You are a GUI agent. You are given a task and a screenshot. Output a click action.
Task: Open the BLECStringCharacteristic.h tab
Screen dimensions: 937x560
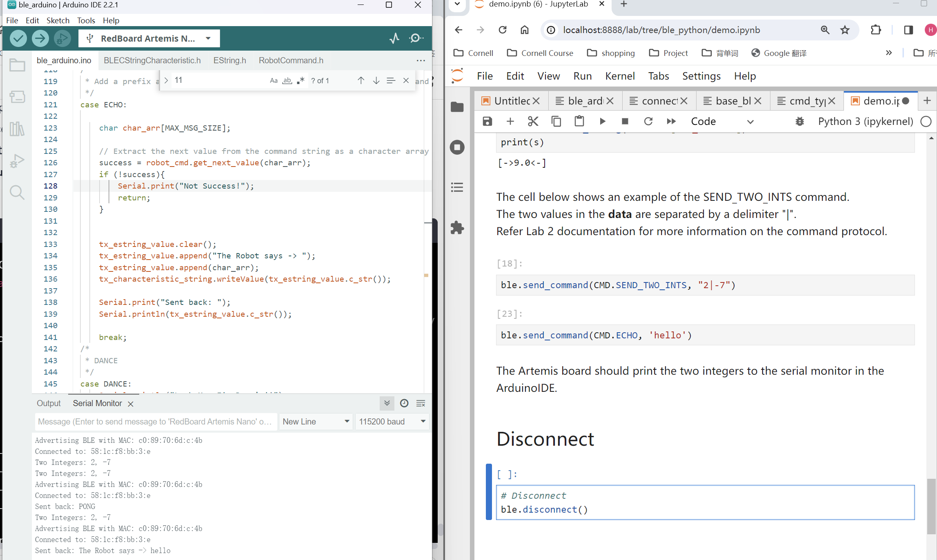coord(152,60)
